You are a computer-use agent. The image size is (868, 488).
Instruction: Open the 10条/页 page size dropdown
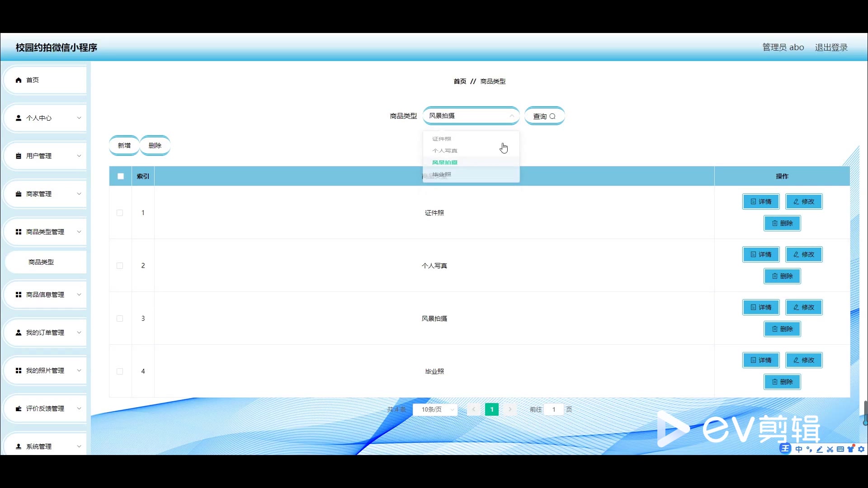click(435, 409)
